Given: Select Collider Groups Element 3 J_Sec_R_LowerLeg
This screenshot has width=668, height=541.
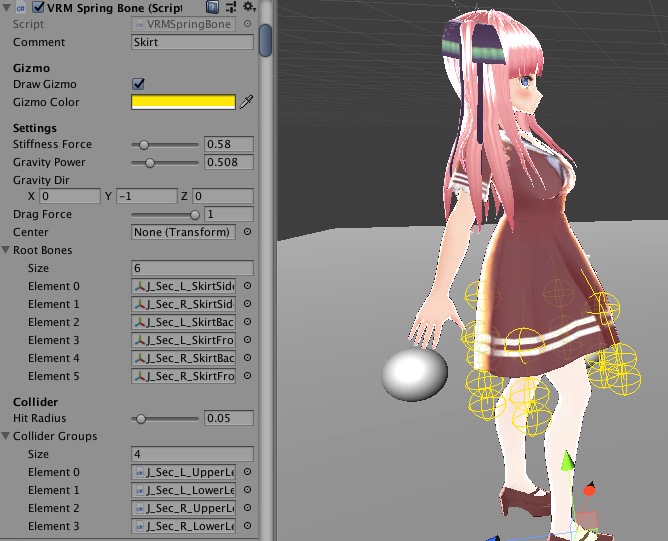Looking at the screenshot, I should (183, 526).
